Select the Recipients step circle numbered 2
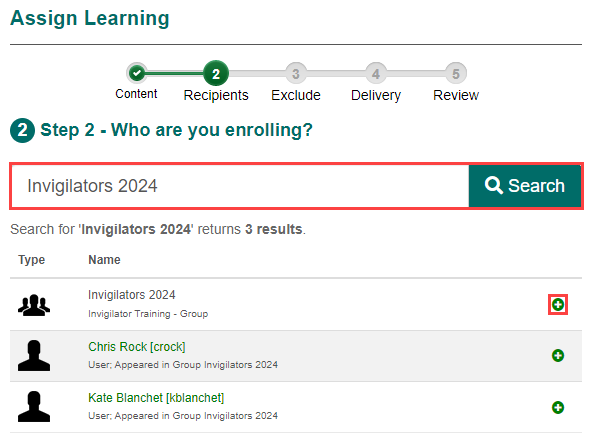 point(216,73)
